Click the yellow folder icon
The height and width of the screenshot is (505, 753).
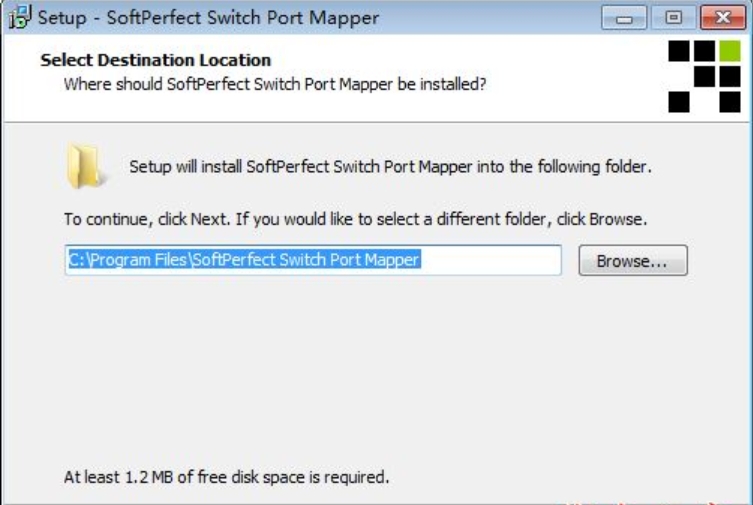[x=85, y=166]
